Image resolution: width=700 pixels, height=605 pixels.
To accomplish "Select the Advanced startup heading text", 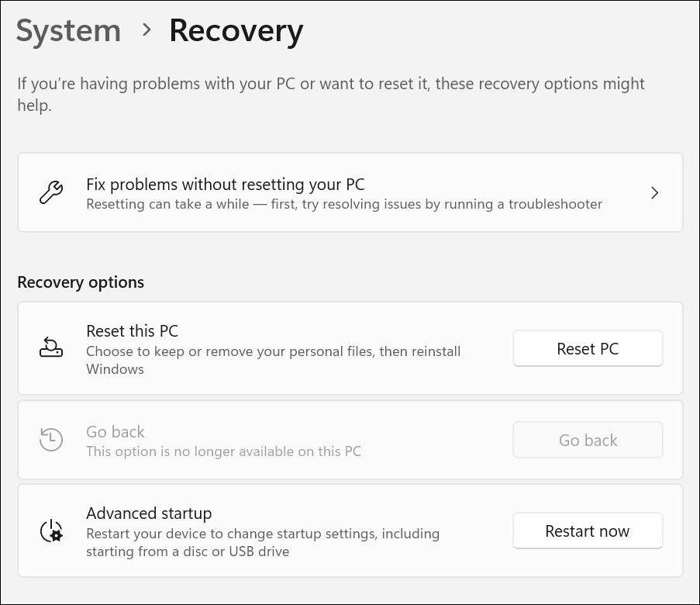I will [149, 513].
